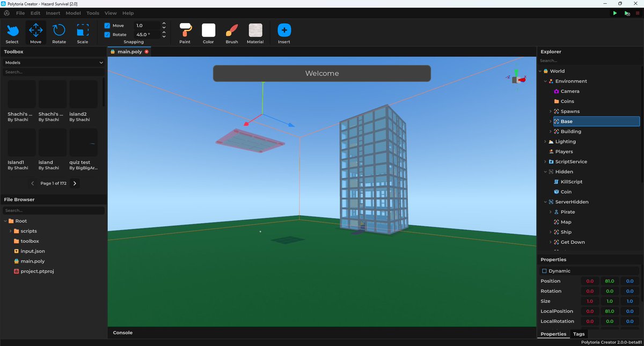Toggle the Rotate snapping checkbox
The image size is (644, 346).
pos(107,34)
